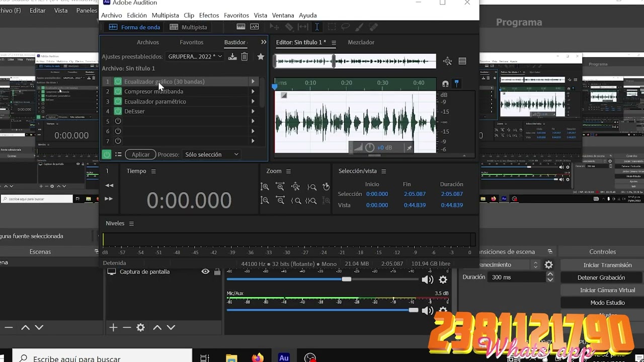The width and height of the screenshot is (644, 362).
Task: Open the editor display list icon
Action: tap(462, 61)
